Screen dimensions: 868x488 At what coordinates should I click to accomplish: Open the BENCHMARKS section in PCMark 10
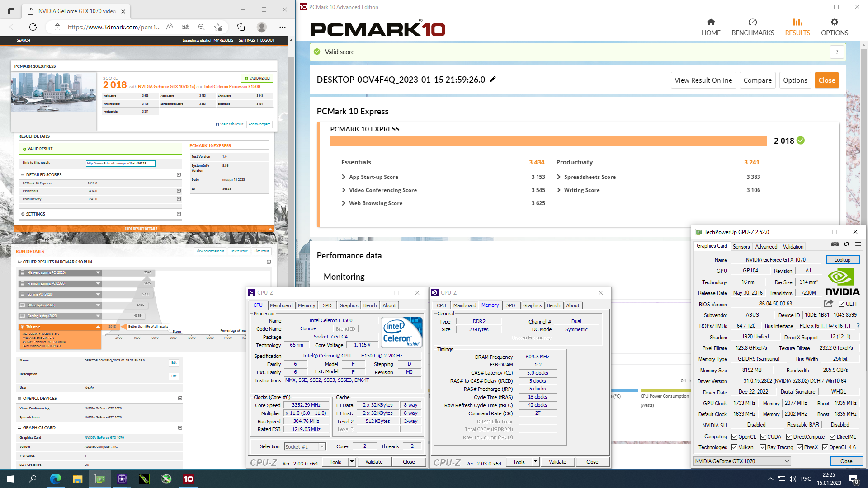click(753, 27)
